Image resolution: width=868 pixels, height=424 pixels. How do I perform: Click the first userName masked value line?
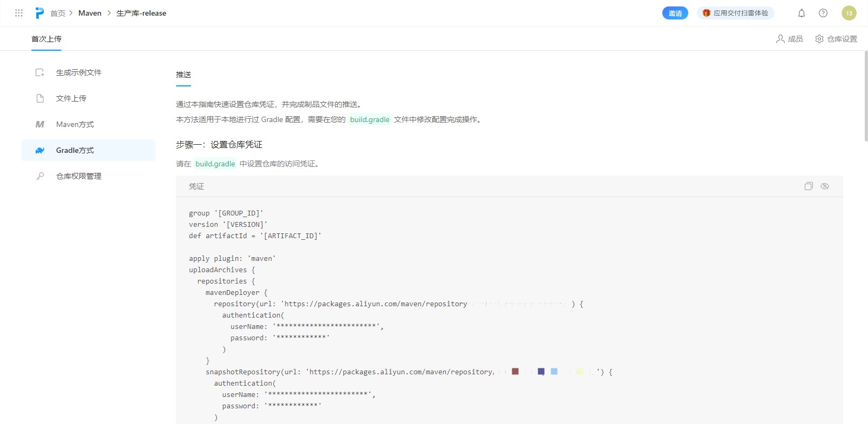[x=307, y=327]
